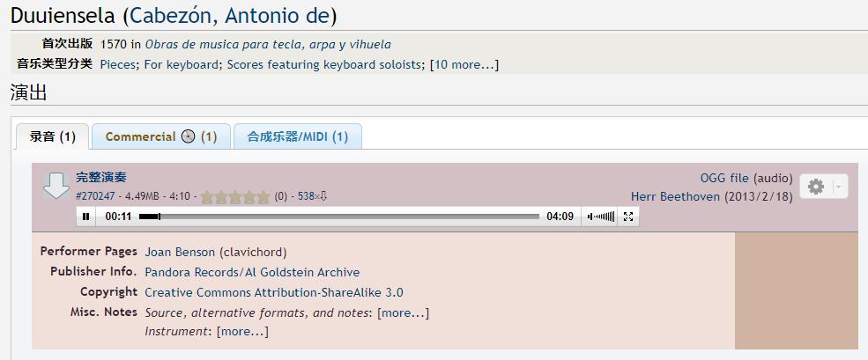Screen dimensions: 868x360
Task: Open uploader Herr Beethoven's page
Action: coord(675,196)
